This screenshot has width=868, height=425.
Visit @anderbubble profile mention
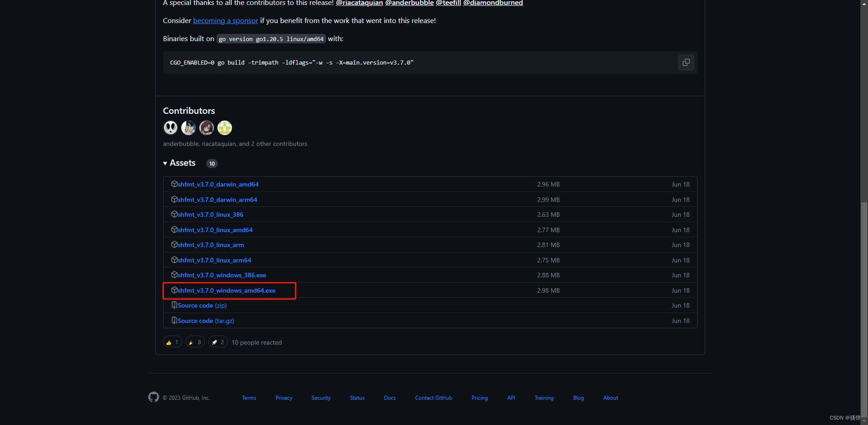pyautogui.click(x=409, y=3)
